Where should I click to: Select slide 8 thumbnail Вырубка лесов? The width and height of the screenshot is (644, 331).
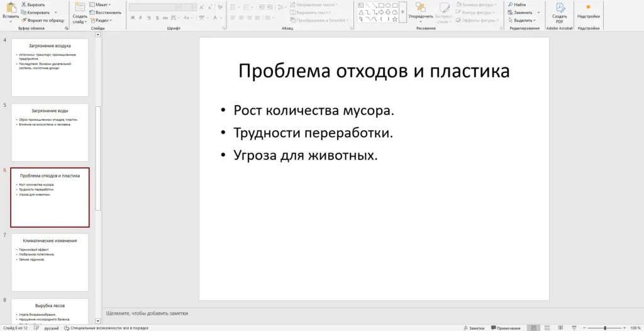[50, 311]
